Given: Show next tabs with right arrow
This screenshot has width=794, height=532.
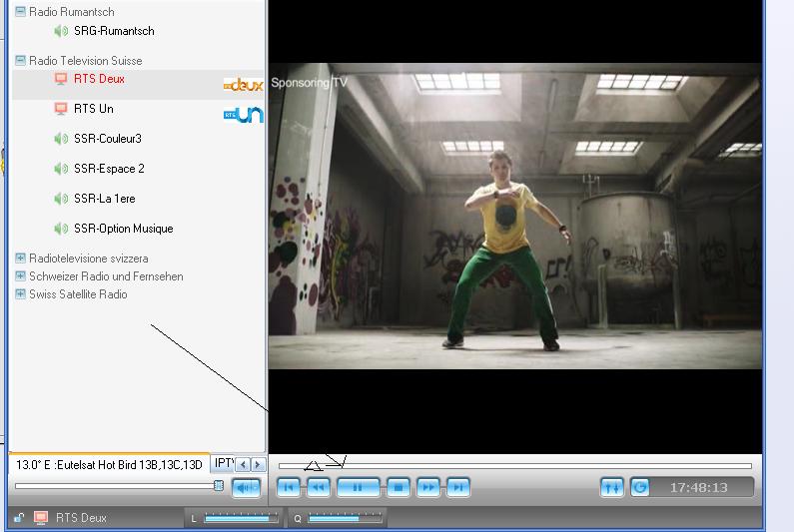Looking at the screenshot, I should (x=258, y=464).
